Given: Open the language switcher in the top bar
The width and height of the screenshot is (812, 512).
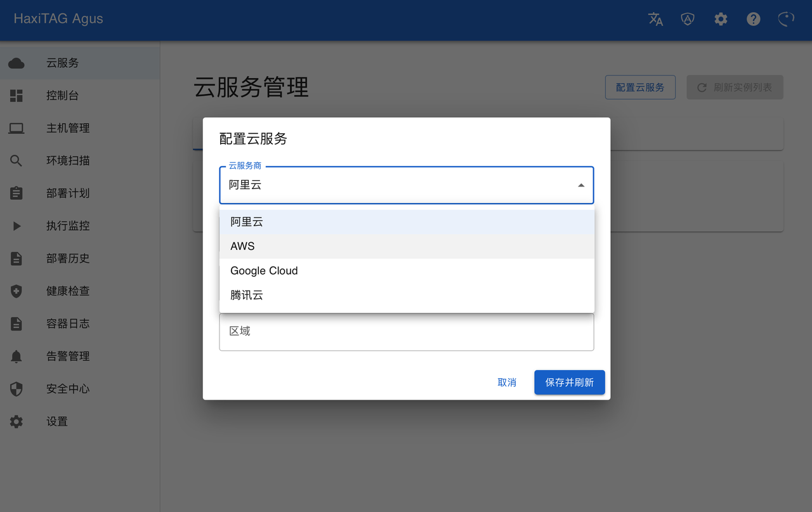Looking at the screenshot, I should click(x=655, y=19).
